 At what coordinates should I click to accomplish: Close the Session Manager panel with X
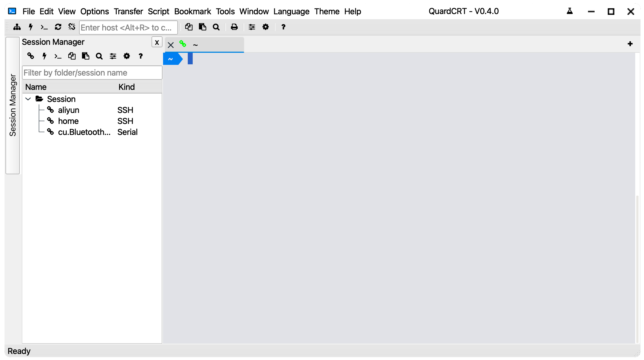[x=157, y=42]
